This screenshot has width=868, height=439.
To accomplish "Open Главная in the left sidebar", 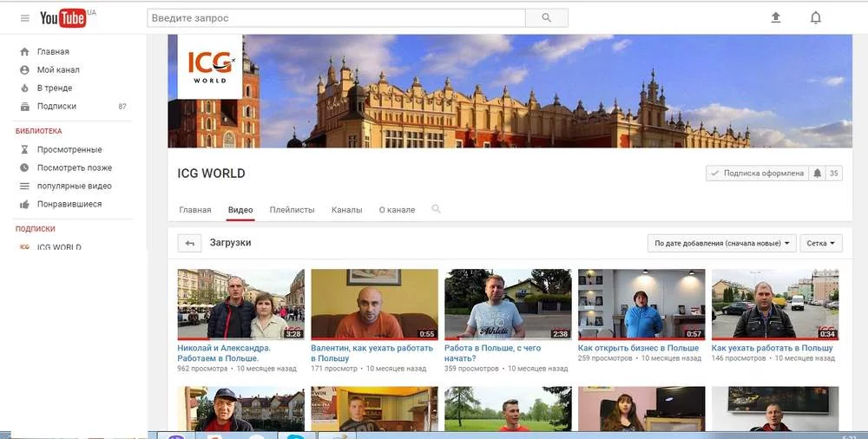I will [x=53, y=51].
